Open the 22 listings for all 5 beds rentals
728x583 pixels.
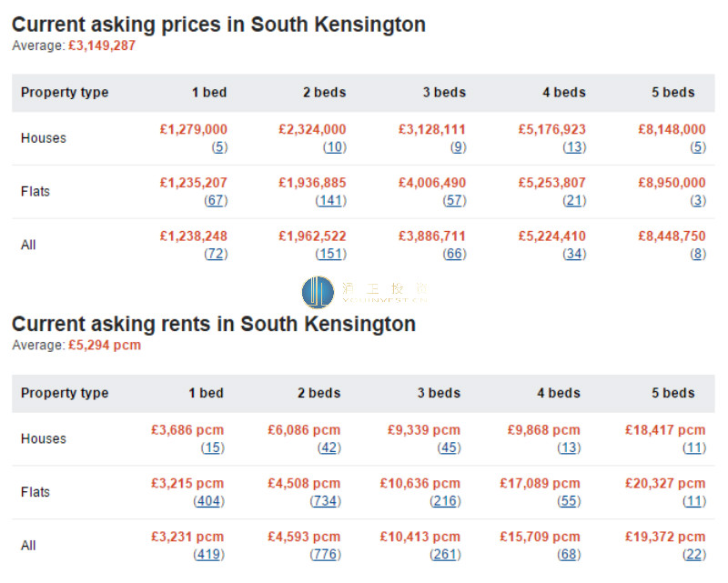coord(694,555)
